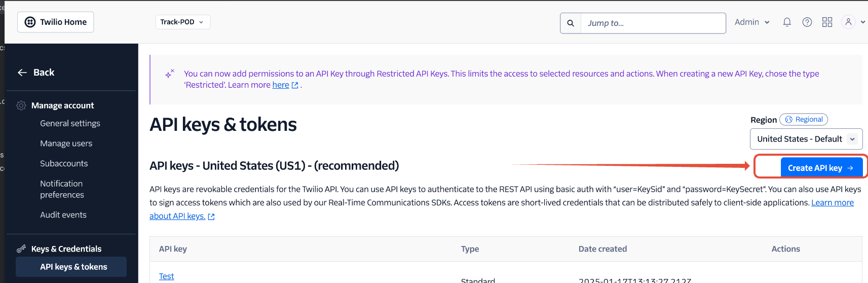Expand the Track-POD account dropdown
Viewport: 868px width, 283px height.
click(x=182, y=22)
